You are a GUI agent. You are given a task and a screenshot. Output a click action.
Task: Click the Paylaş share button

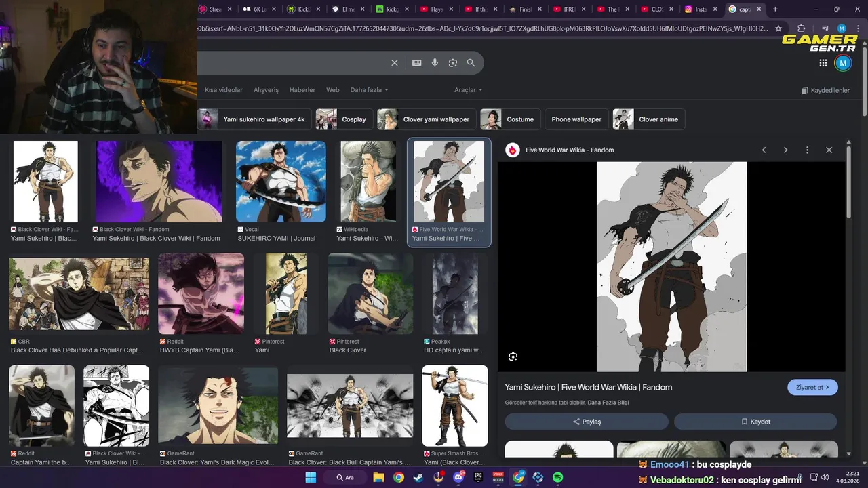[x=587, y=422]
